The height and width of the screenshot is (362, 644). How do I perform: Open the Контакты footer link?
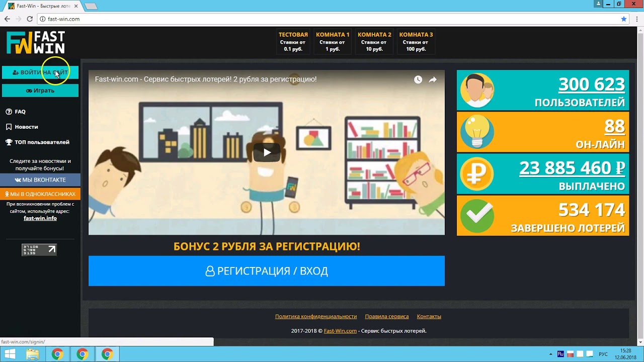click(429, 316)
